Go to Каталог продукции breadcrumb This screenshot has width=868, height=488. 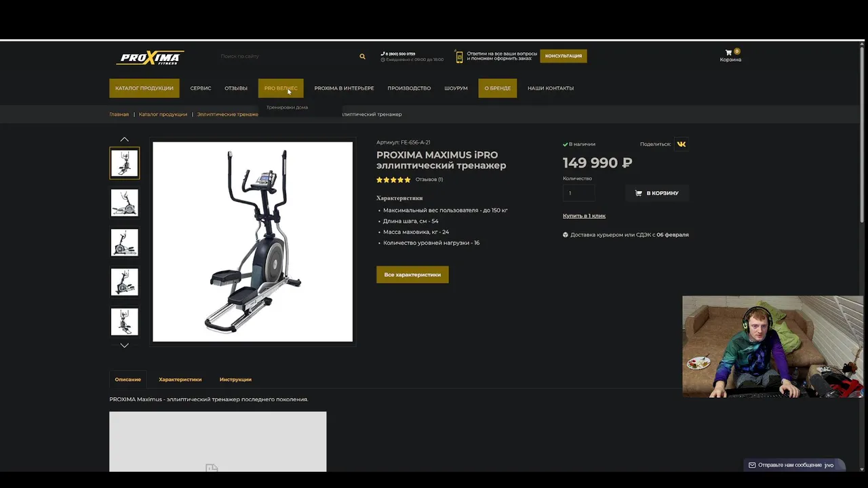pyautogui.click(x=163, y=115)
